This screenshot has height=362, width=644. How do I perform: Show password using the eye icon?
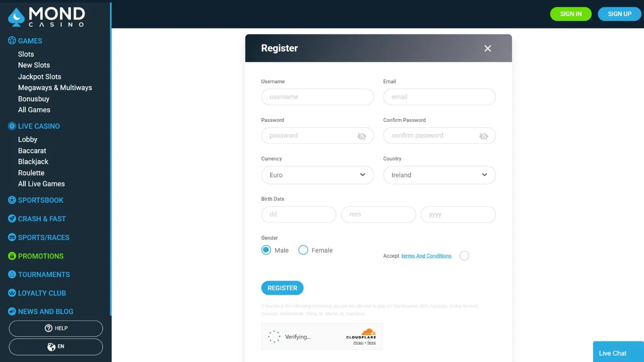click(361, 136)
